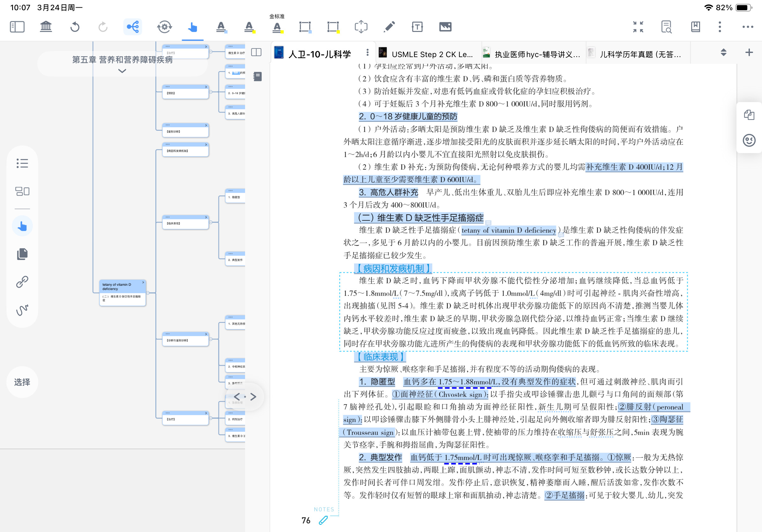
Task: Select the 2. 典型发作 mind map node
Action: click(235, 258)
